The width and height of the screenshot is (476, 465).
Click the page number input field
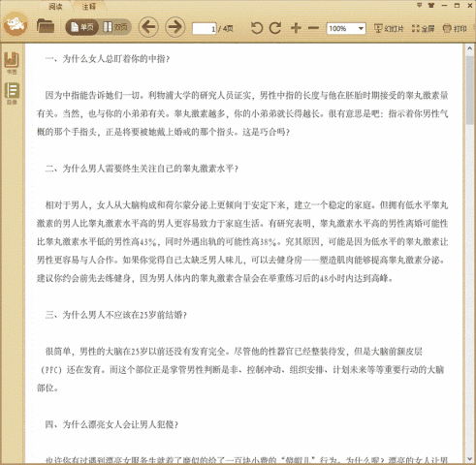pos(205,29)
